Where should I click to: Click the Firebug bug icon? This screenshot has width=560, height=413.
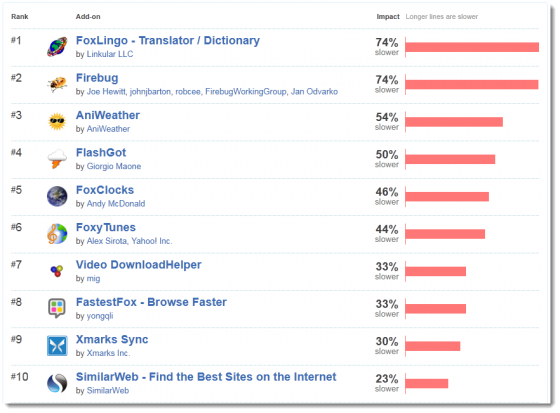(x=57, y=84)
